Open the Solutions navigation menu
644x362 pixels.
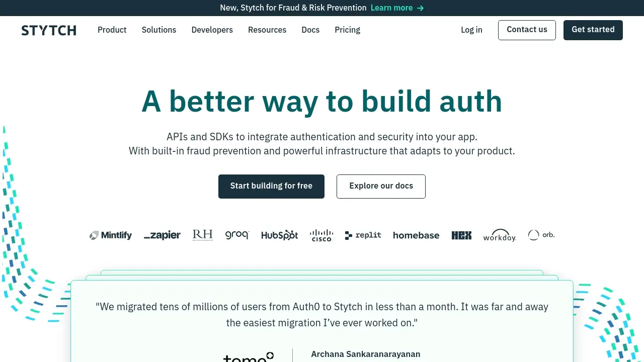tap(159, 30)
